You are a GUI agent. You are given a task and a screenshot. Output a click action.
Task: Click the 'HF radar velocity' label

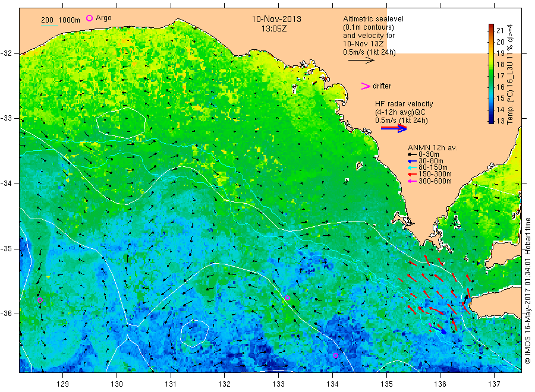tap(404, 103)
